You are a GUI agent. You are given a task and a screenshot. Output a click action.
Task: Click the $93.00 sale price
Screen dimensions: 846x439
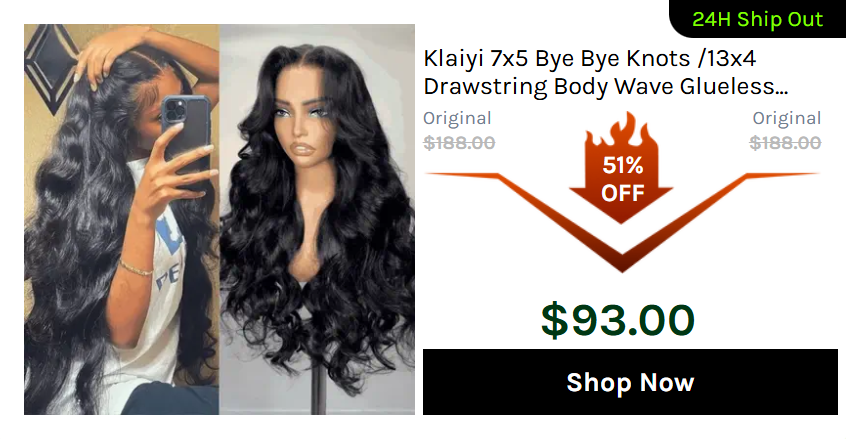tap(618, 320)
